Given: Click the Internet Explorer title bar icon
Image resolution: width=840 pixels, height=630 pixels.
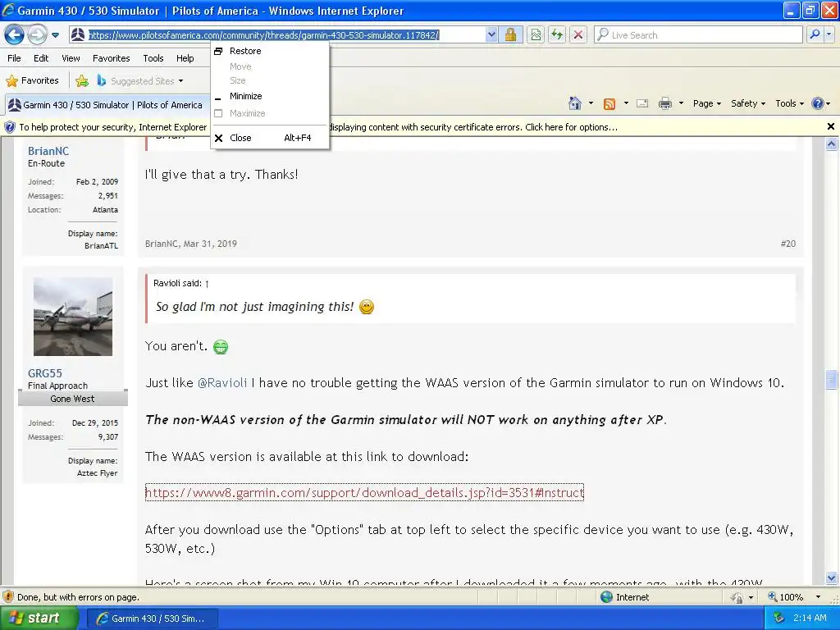Looking at the screenshot, I should [x=8, y=10].
